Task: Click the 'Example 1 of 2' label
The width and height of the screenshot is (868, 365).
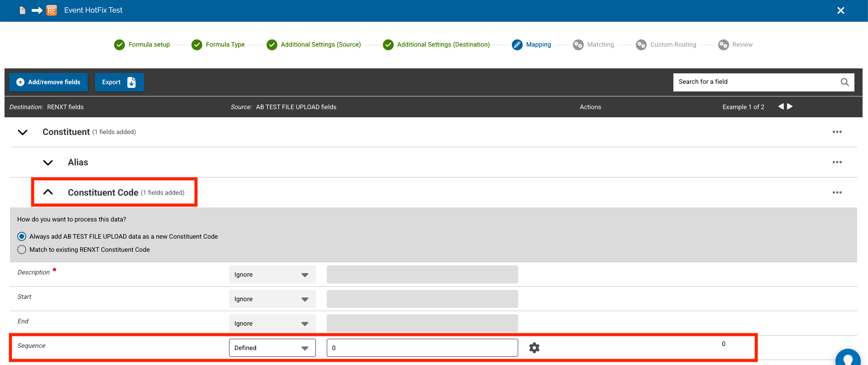Action: pyautogui.click(x=743, y=107)
